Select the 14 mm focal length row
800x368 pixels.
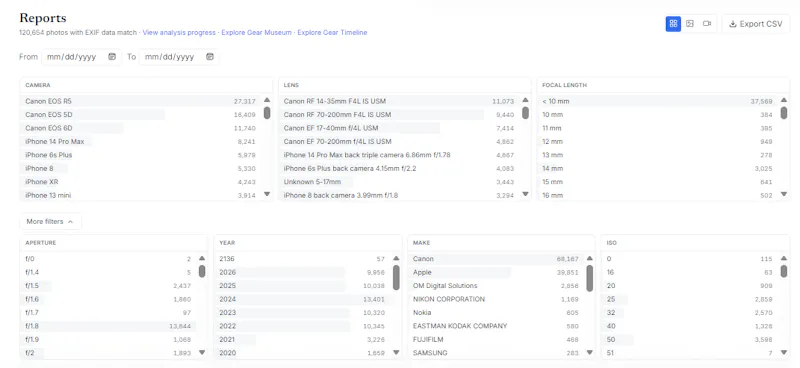pos(657,168)
